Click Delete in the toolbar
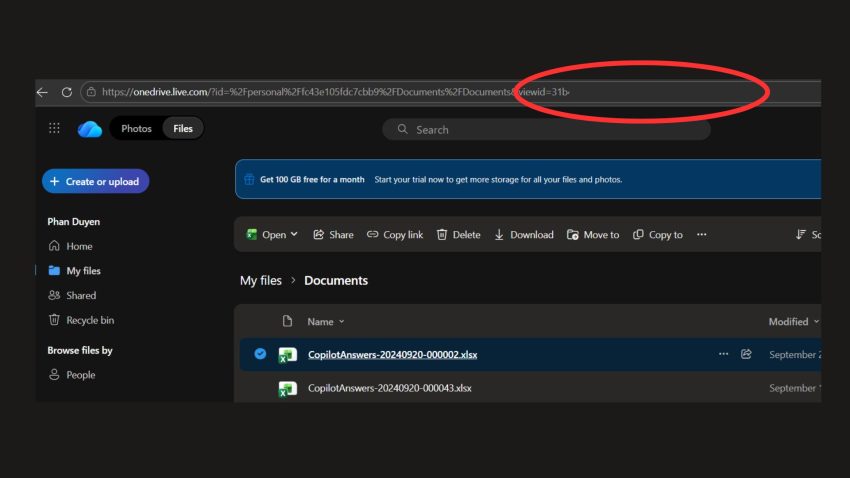 pos(459,235)
